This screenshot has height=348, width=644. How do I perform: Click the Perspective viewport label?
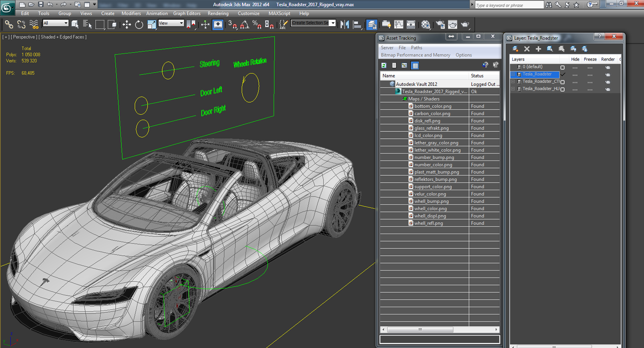click(x=23, y=37)
